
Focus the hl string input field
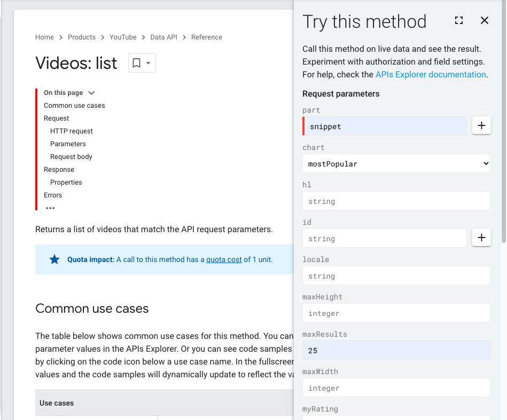click(x=396, y=201)
